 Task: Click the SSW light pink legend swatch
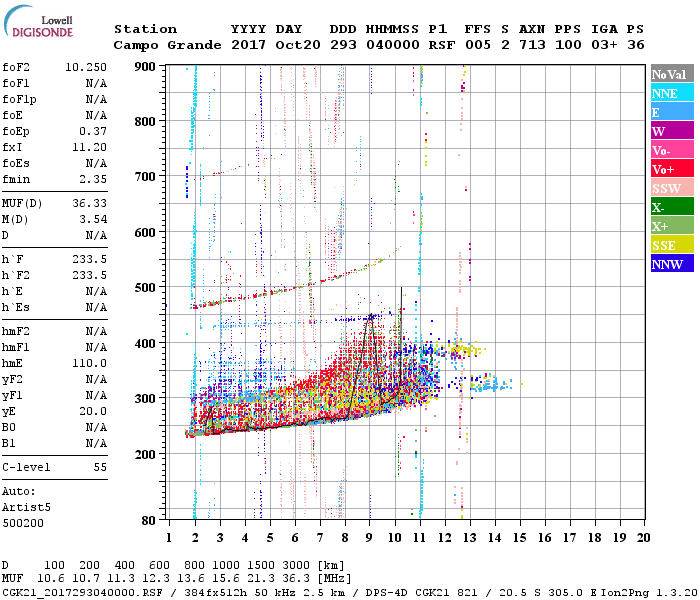coord(672,188)
